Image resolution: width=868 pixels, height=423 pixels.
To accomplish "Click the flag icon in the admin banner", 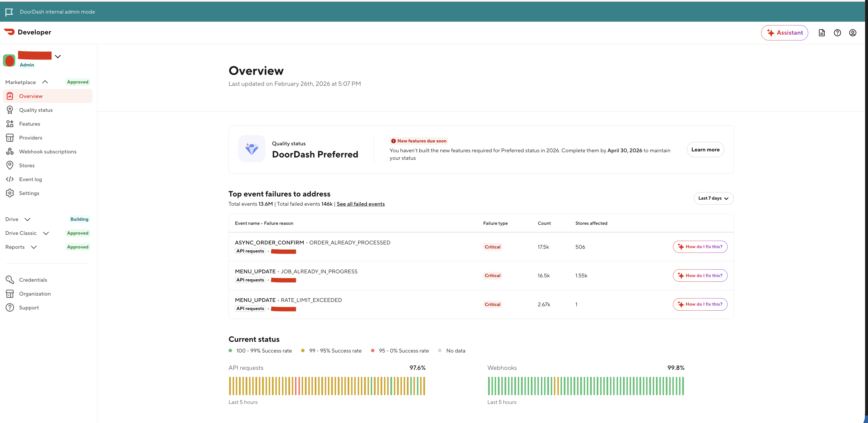I will point(9,12).
